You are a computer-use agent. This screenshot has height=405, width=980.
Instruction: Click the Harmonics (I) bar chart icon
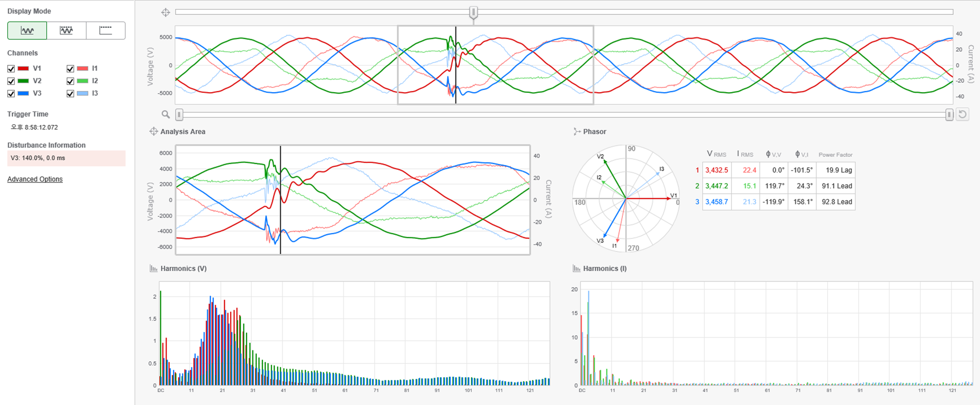coord(576,269)
